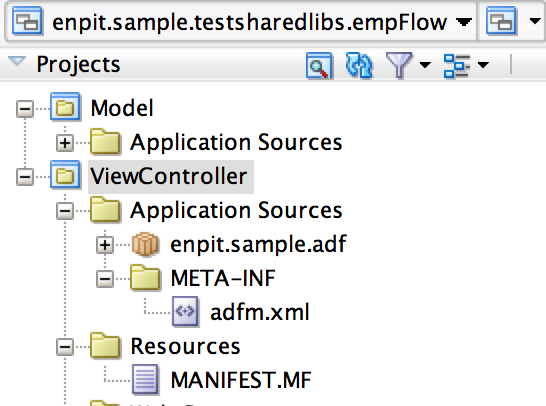Open the application menu dropdown arrow at top right
The height and width of the screenshot is (406, 546).
535,22
